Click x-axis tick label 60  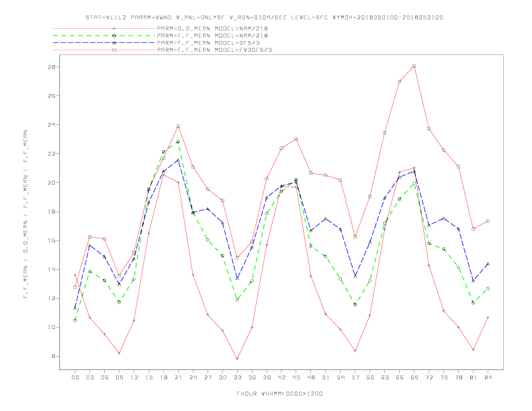(x=370, y=377)
